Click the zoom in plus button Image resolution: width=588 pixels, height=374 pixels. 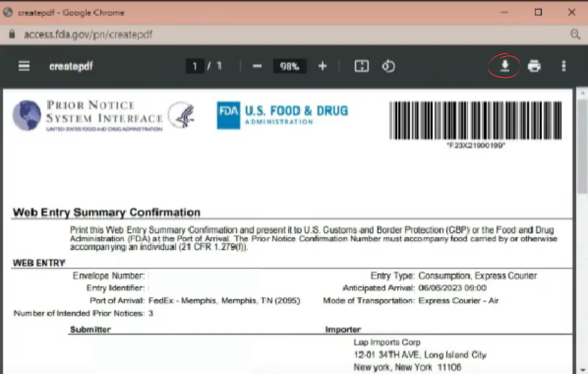pos(323,67)
